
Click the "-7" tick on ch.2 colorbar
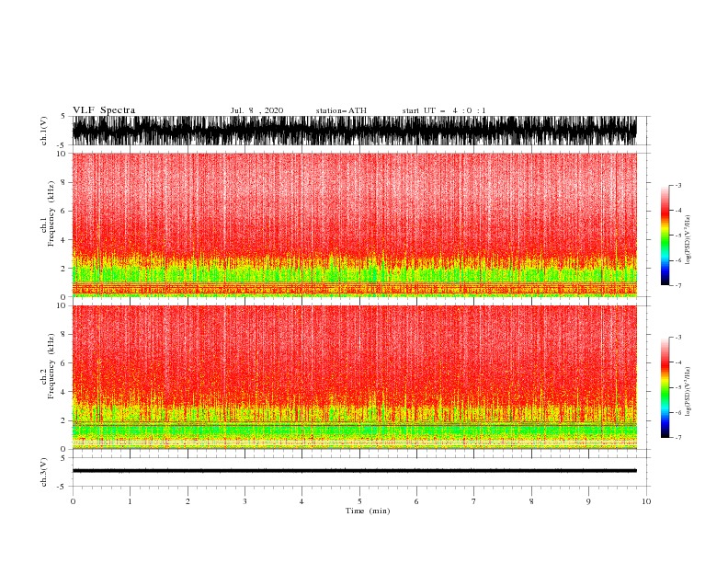pos(678,437)
